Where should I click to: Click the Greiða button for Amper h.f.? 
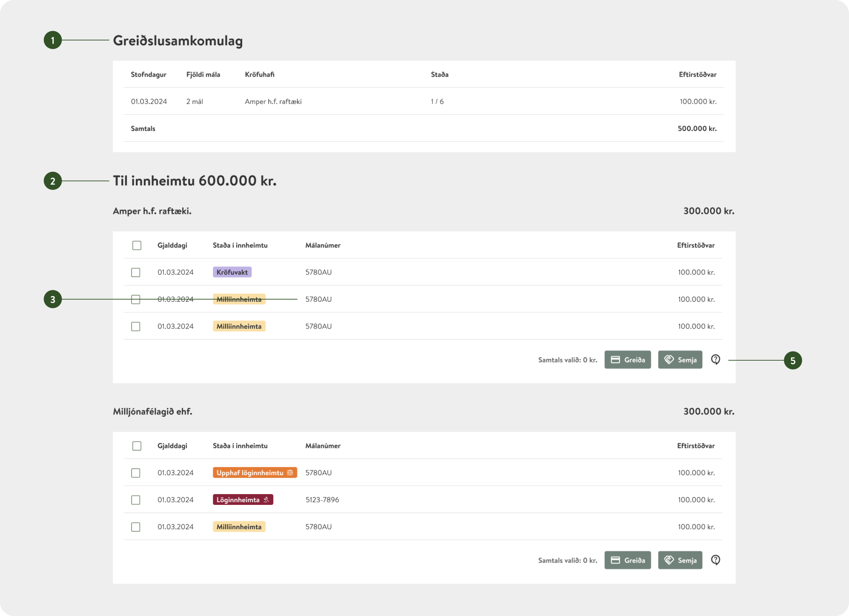tap(628, 360)
